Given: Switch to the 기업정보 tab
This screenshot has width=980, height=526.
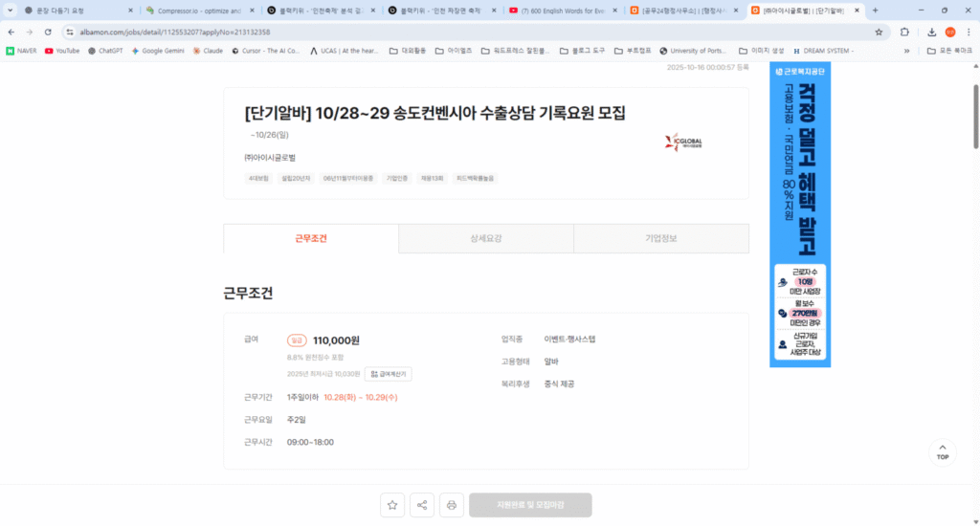Looking at the screenshot, I should (x=661, y=238).
